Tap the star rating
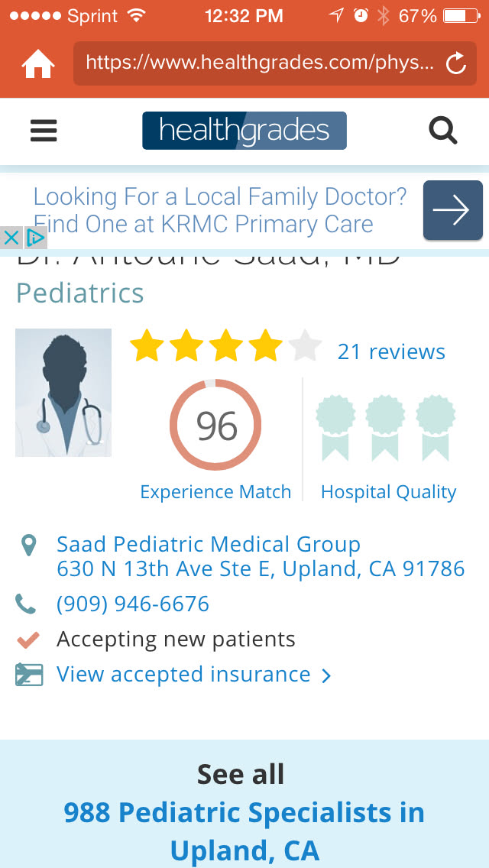This screenshot has width=489, height=868. tap(225, 347)
